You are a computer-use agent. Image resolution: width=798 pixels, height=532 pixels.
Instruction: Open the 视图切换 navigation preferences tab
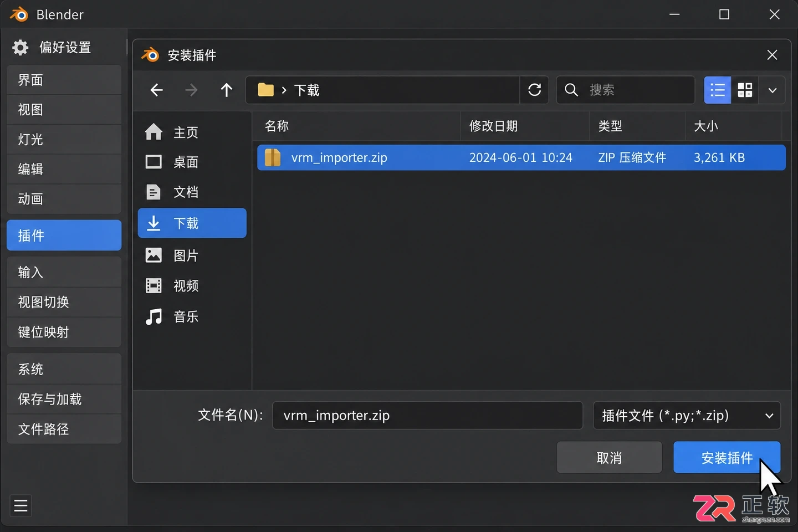click(x=64, y=302)
